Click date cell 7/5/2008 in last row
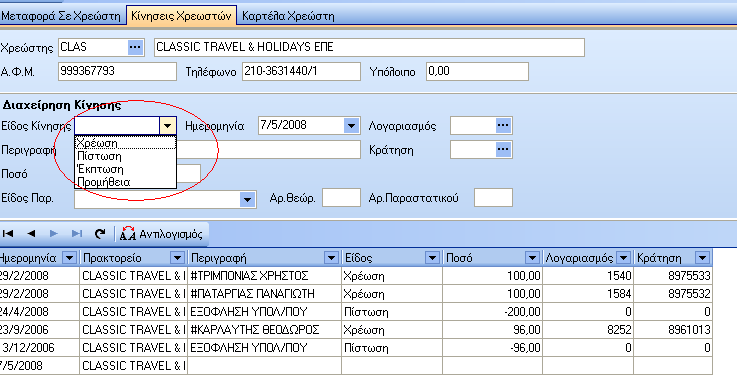The height and width of the screenshot is (386, 737). tap(39, 366)
